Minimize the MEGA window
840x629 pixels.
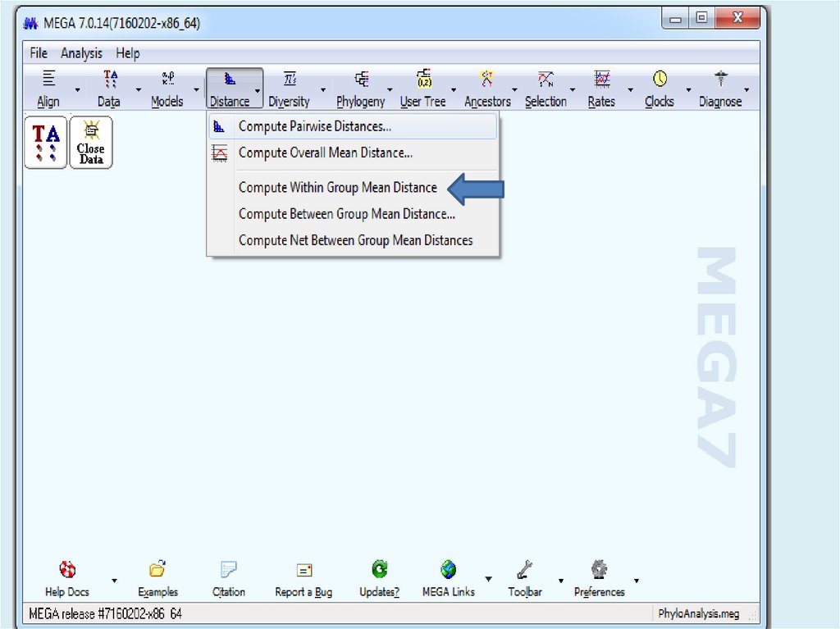676,20
